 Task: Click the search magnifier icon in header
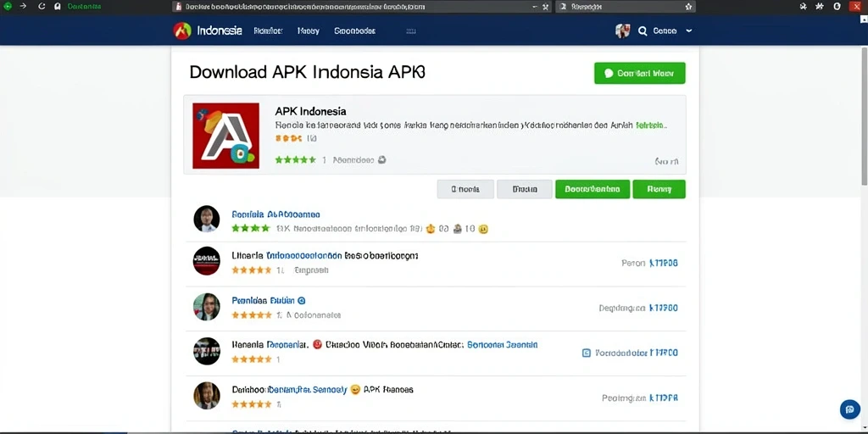643,31
